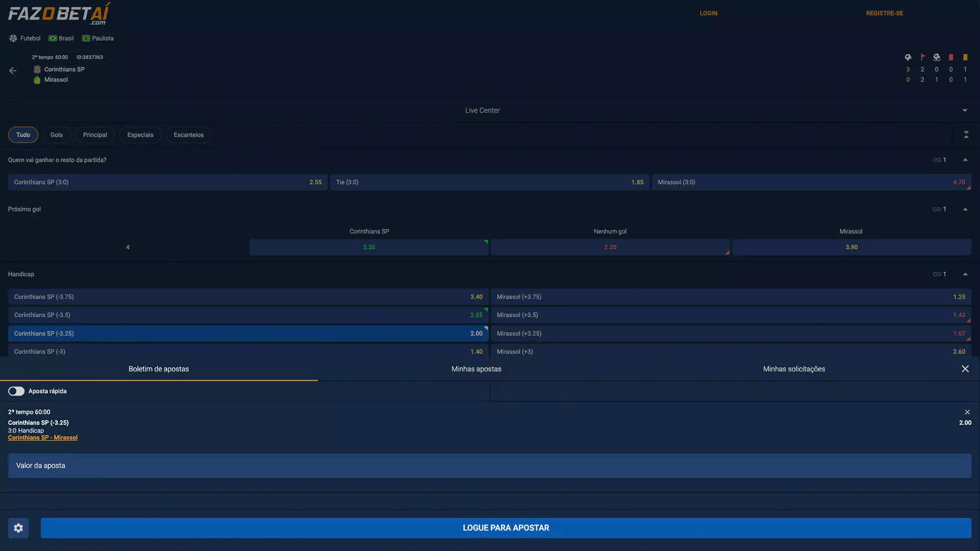
Task: Pick Corinthians SP (-3.5) handicap 2.55
Action: click(x=249, y=315)
